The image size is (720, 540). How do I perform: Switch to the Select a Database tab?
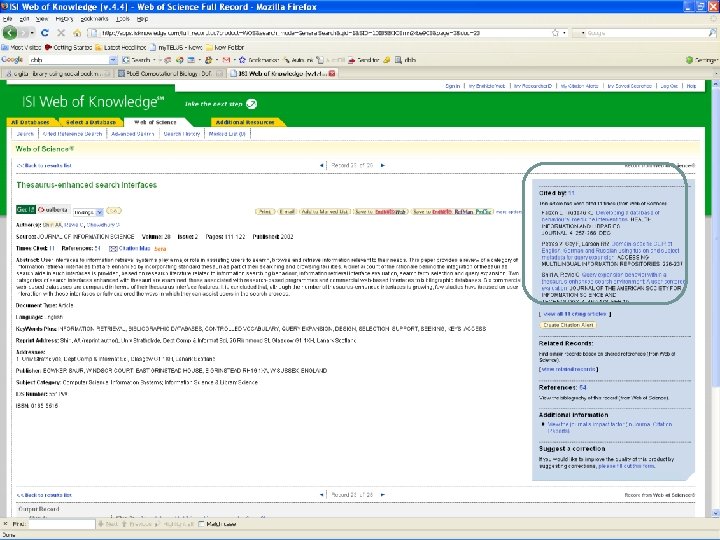(90, 122)
